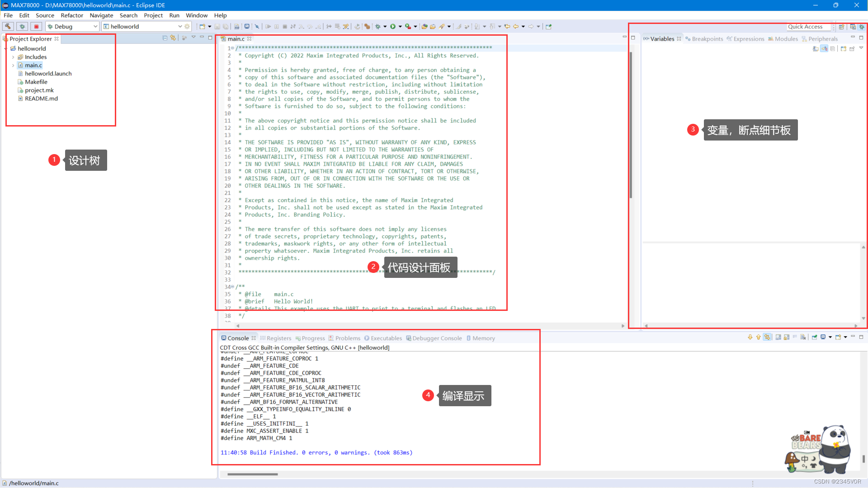Open dropdown arrow next to New icon
This screenshot has width=868, height=488.
(x=209, y=27)
